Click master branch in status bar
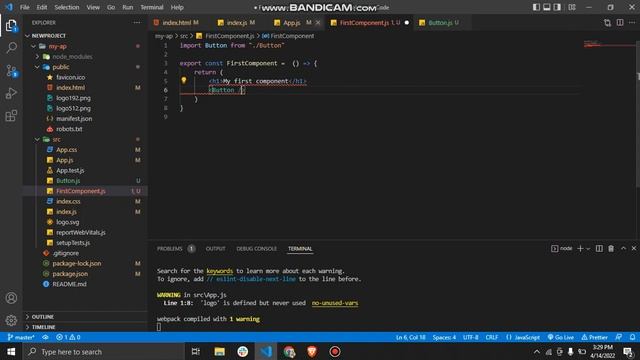Viewport: 640px width, 360px height. (x=21, y=337)
